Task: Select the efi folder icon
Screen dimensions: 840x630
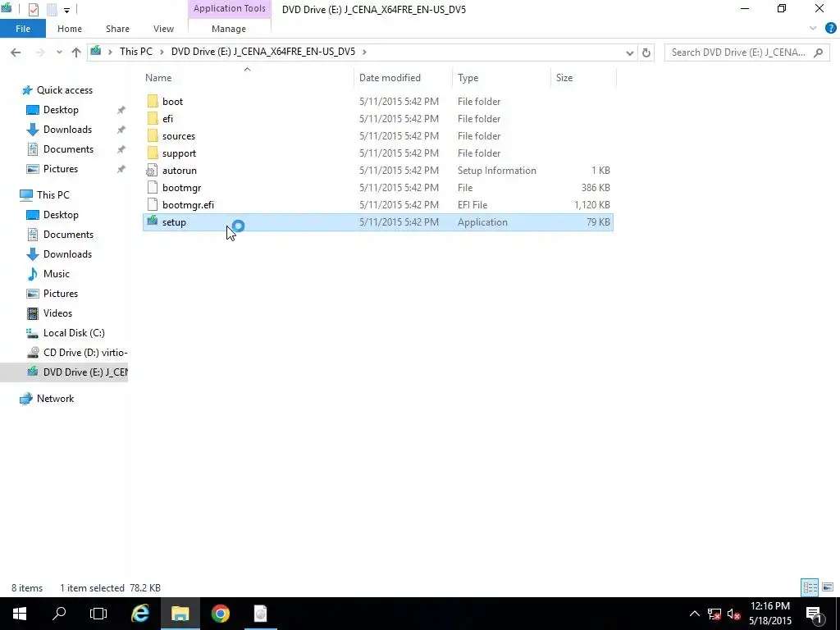Action: pyautogui.click(x=153, y=118)
